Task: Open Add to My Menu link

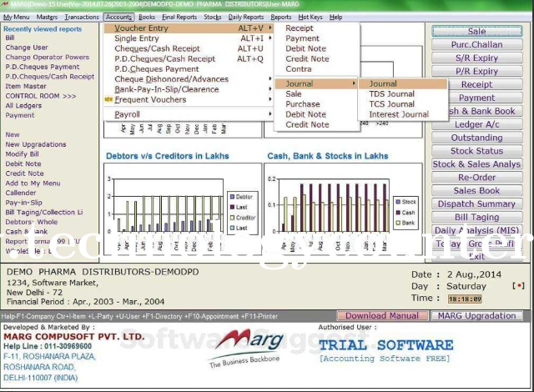Action: (x=33, y=183)
